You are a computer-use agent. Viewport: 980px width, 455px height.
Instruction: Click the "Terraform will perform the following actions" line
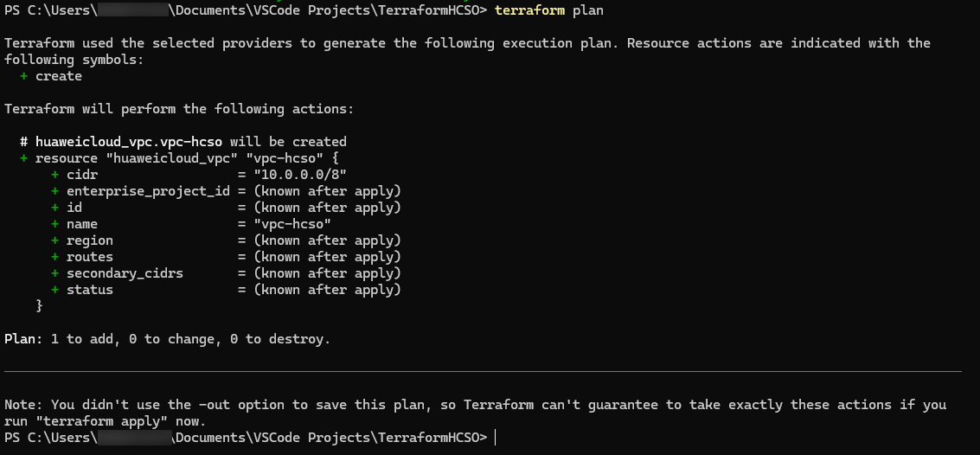coord(179,109)
